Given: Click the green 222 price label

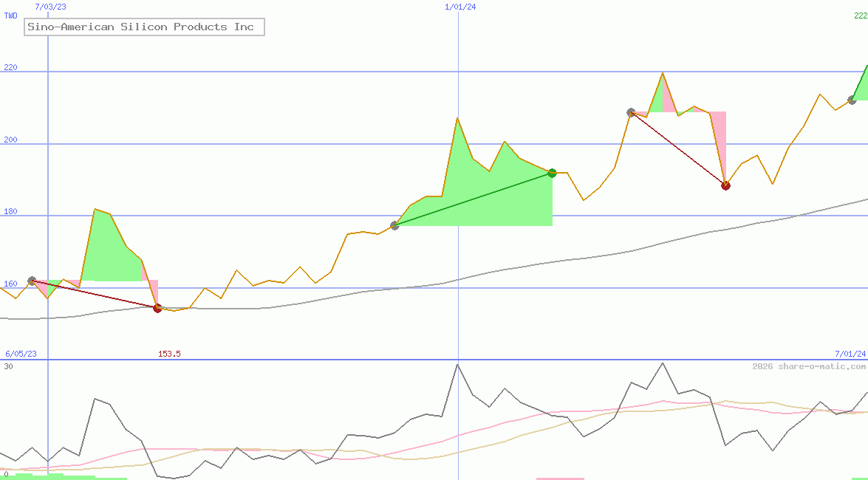Looking at the screenshot, I should click(x=861, y=16).
